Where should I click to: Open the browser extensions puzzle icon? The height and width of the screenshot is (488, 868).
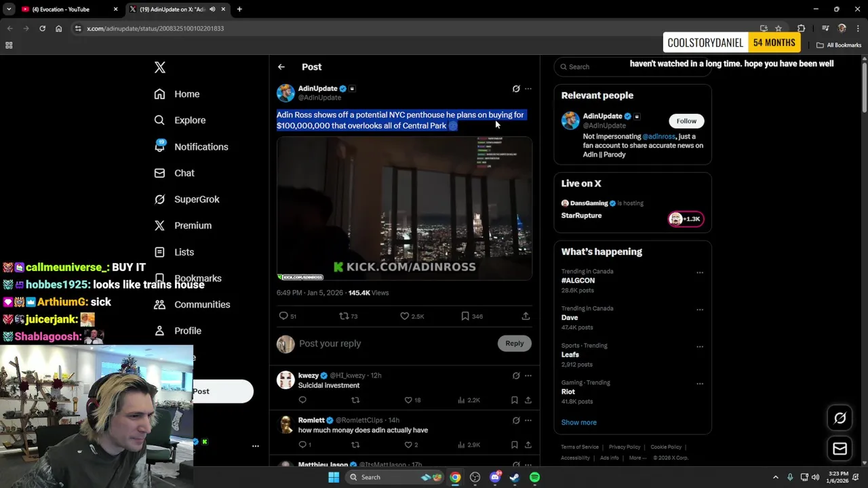click(802, 28)
